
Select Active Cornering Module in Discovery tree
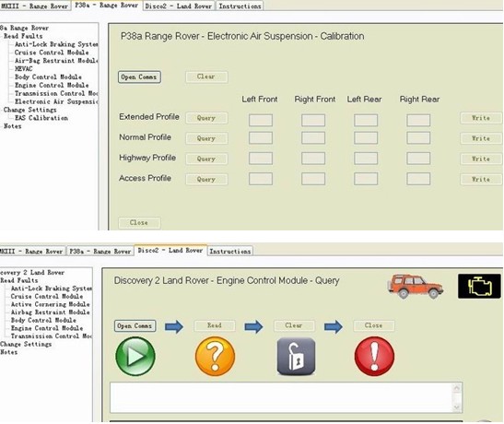pyautogui.click(x=50, y=304)
